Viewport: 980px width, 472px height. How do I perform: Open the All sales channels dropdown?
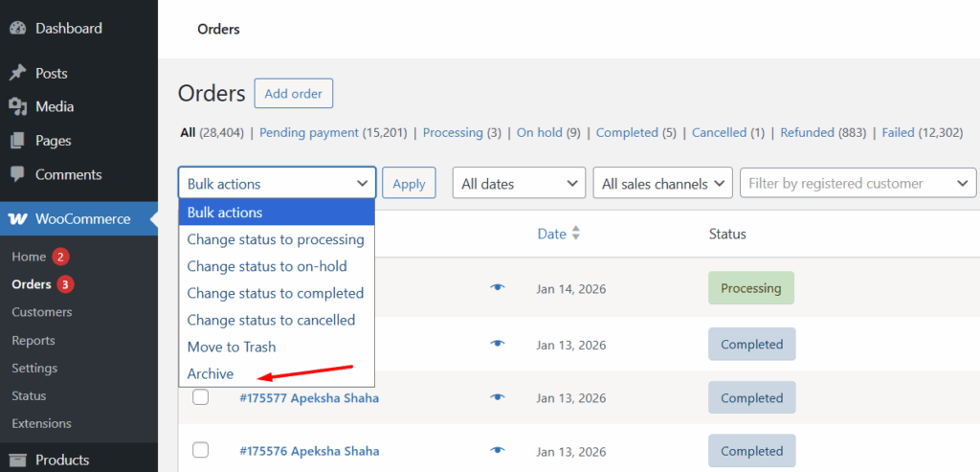coord(662,184)
